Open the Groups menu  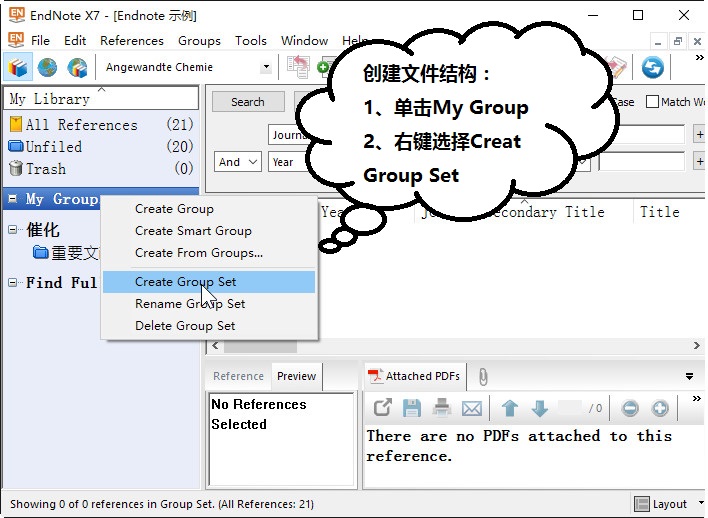point(199,41)
